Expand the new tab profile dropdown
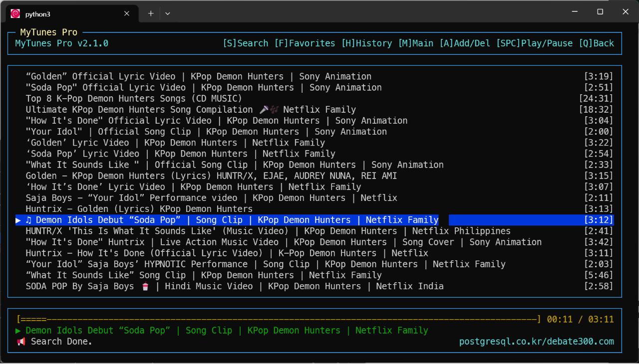 click(168, 13)
